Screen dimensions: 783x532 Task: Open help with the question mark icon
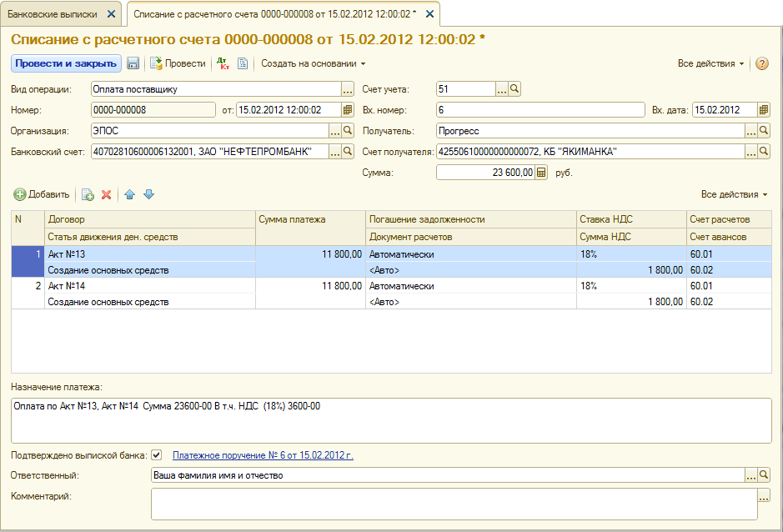(x=761, y=63)
